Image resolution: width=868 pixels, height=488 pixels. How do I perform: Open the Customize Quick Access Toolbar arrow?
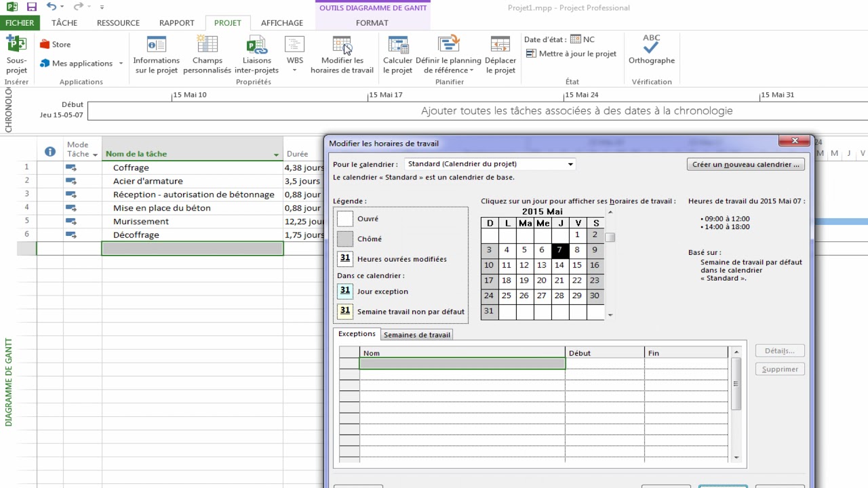coord(102,7)
